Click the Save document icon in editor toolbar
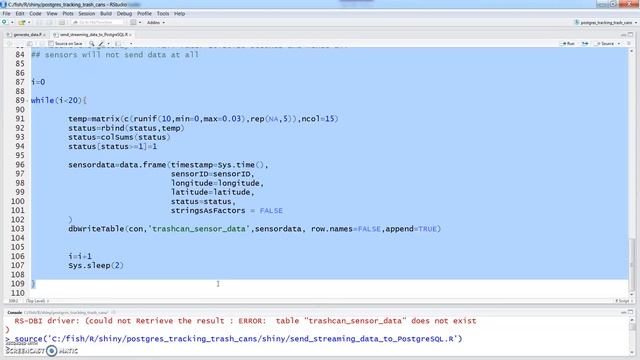The image size is (640, 360). tap(30, 43)
